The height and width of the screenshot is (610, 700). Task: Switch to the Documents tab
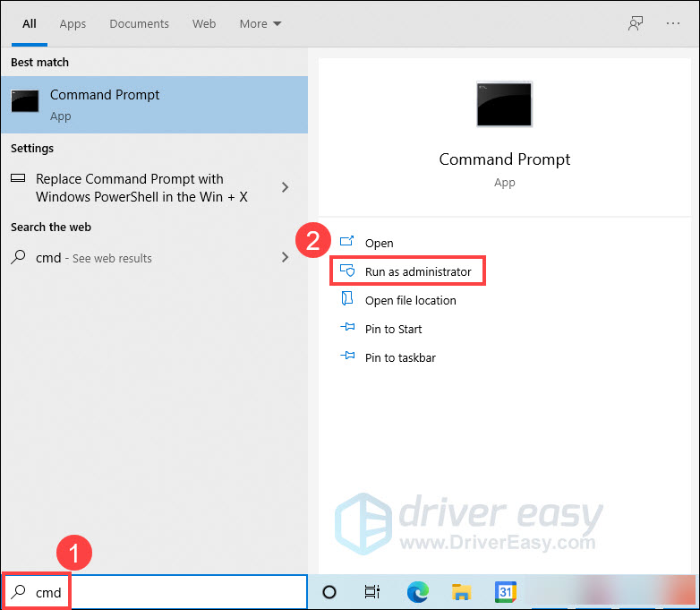[x=140, y=24]
